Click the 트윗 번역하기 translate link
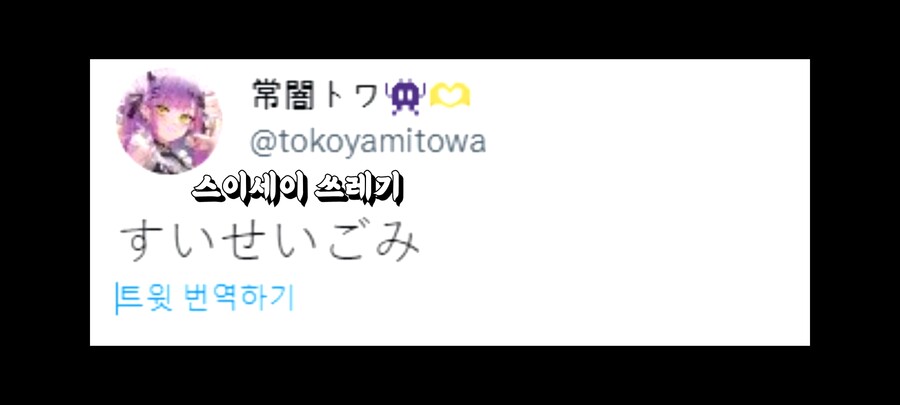This screenshot has height=405, width=900. 207,298
